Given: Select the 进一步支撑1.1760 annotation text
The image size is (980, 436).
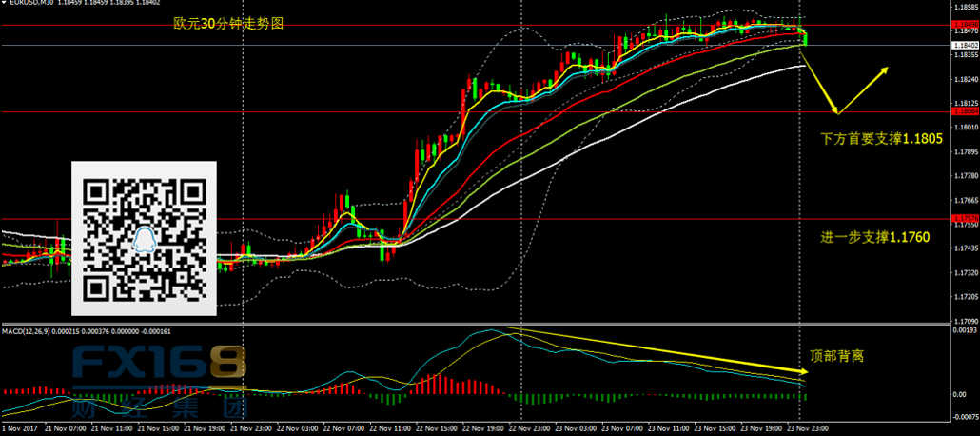Looking at the screenshot, I should point(874,235).
